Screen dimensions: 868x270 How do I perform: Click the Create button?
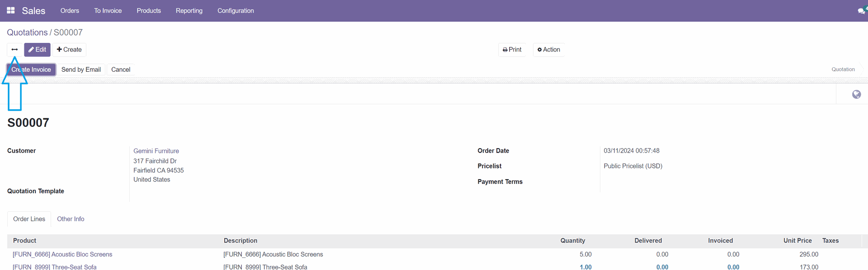pyautogui.click(x=69, y=50)
